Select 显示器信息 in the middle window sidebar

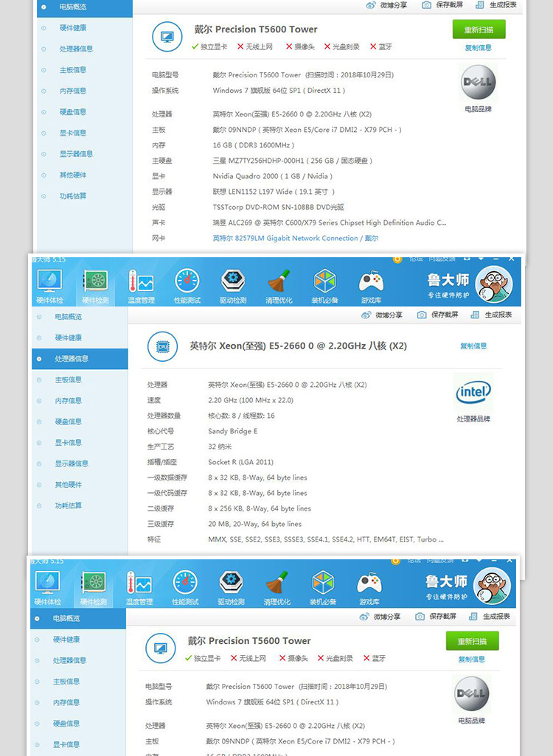[x=80, y=463]
